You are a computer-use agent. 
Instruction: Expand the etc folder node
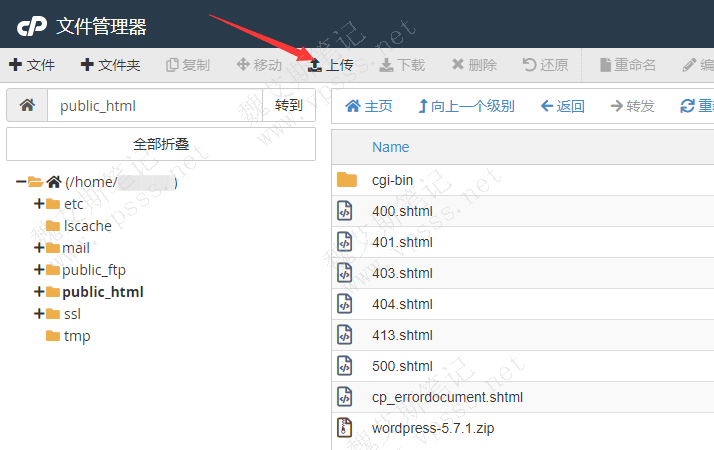[39, 204]
